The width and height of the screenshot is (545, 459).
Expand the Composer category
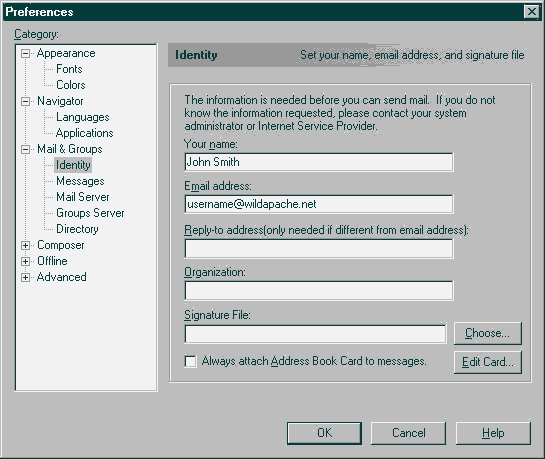click(25, 245)
